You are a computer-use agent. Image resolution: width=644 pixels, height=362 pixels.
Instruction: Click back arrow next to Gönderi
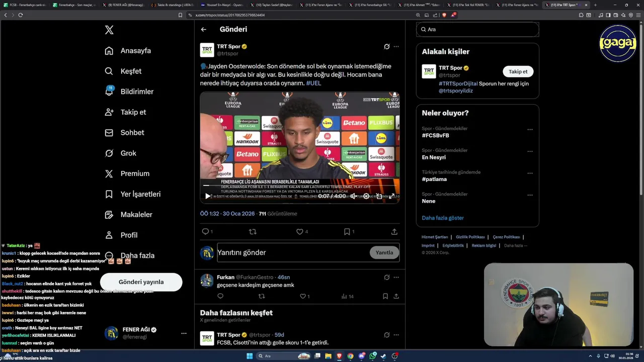(204, 30)
